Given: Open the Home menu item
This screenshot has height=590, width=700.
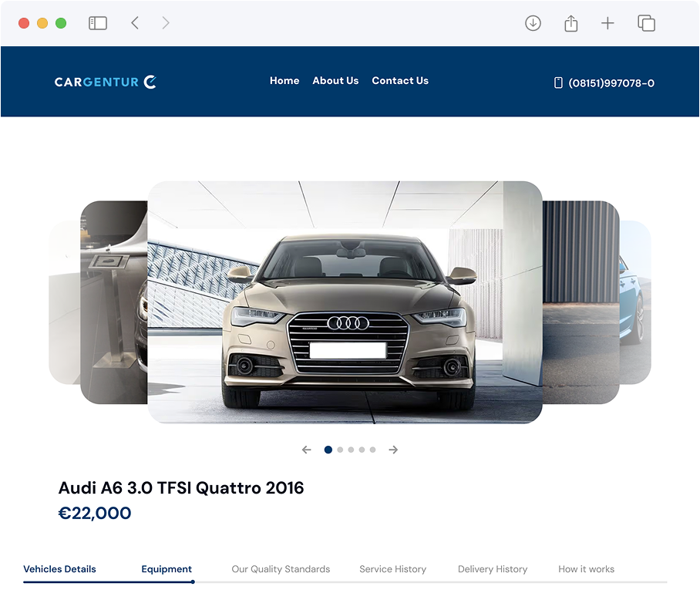Looking at the screenshot, I should [x=284, y=81].
